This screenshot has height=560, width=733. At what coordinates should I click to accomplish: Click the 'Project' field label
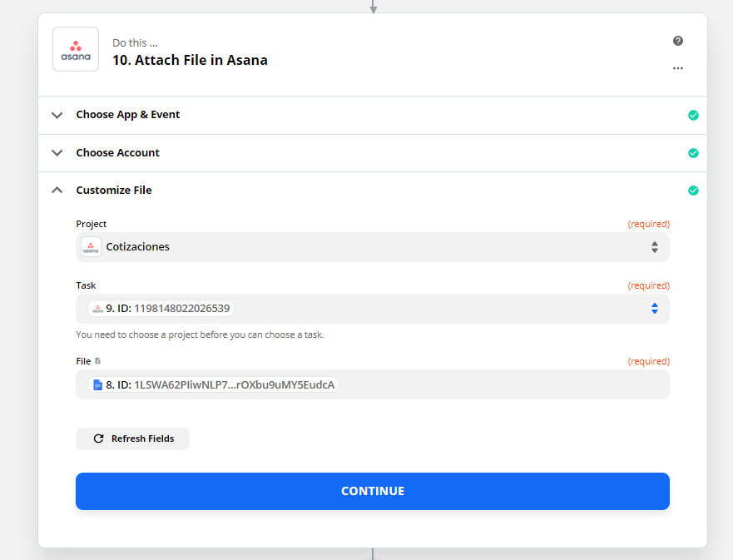pos(92,224)
